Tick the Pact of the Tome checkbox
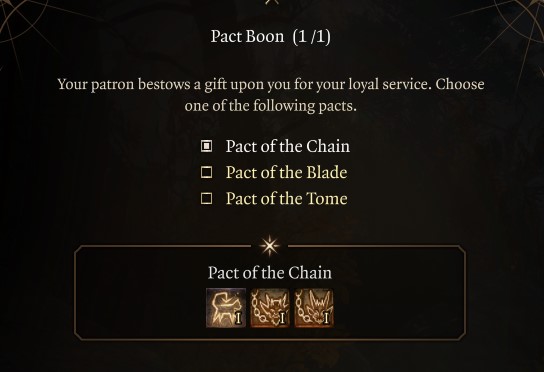This screenshot has width=544, height=372. click(x=207, y=198)
